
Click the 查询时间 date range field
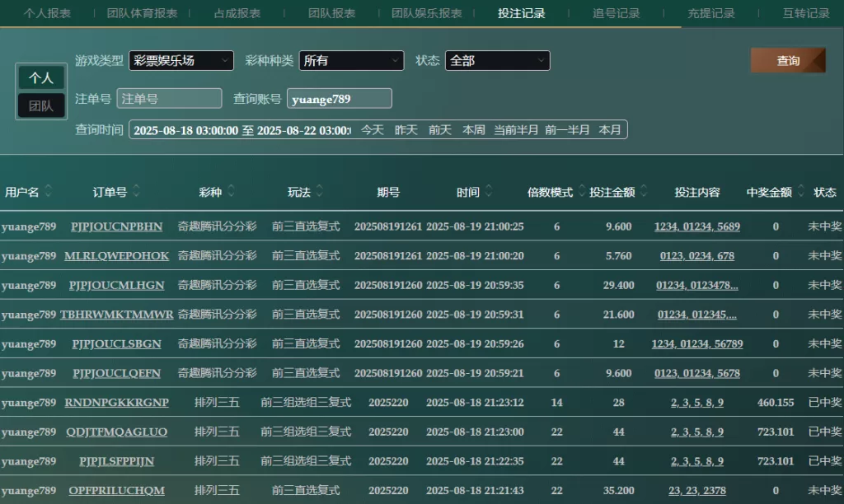(x=242, y=130)
